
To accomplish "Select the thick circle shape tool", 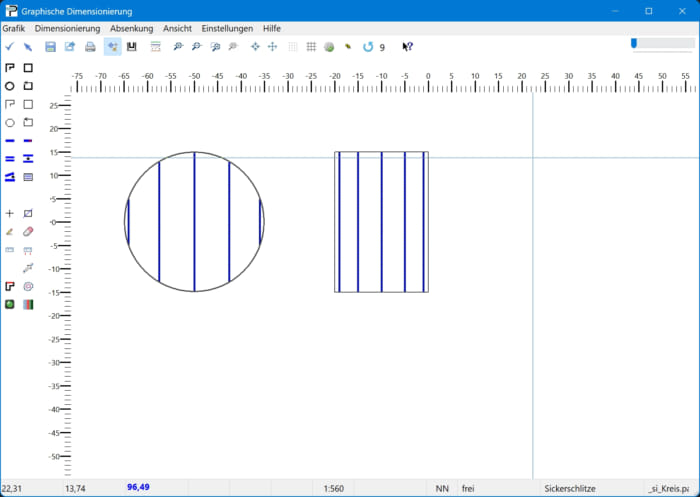I will 10,86.
